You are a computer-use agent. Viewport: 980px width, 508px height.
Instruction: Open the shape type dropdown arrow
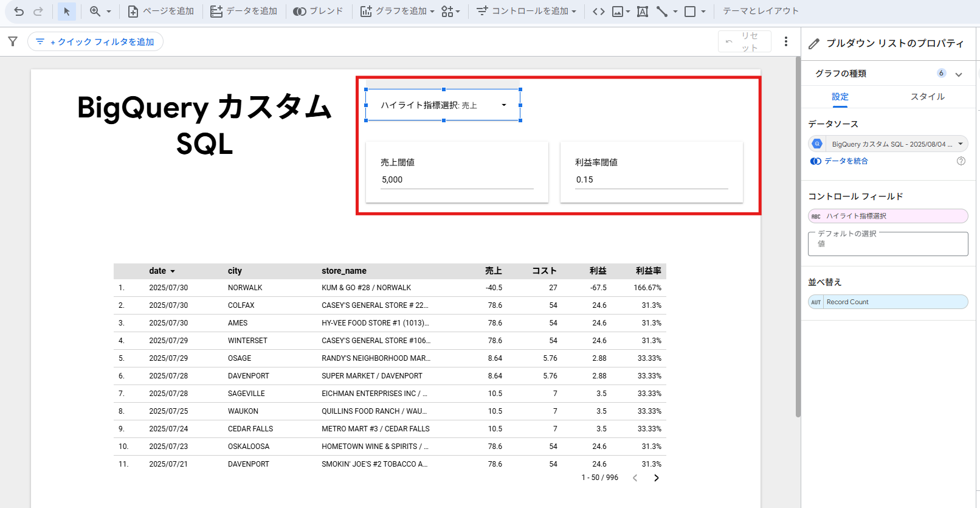703,12
